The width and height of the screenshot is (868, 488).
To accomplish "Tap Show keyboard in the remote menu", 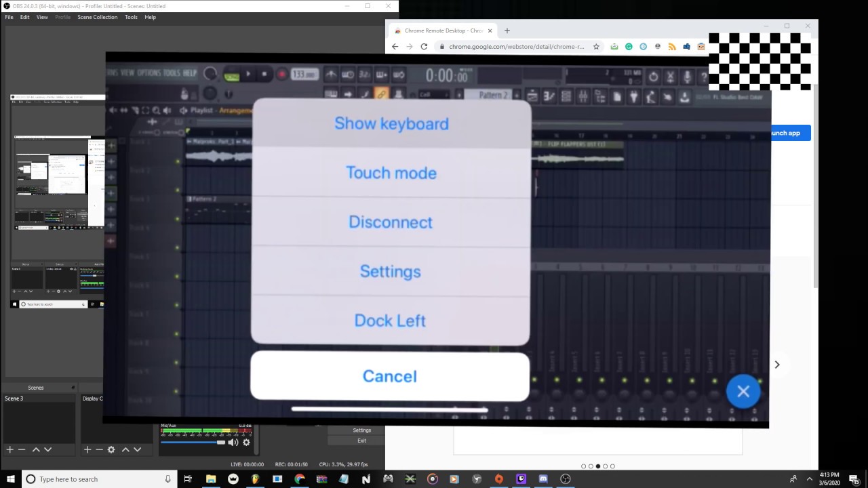I will [391, 124].
